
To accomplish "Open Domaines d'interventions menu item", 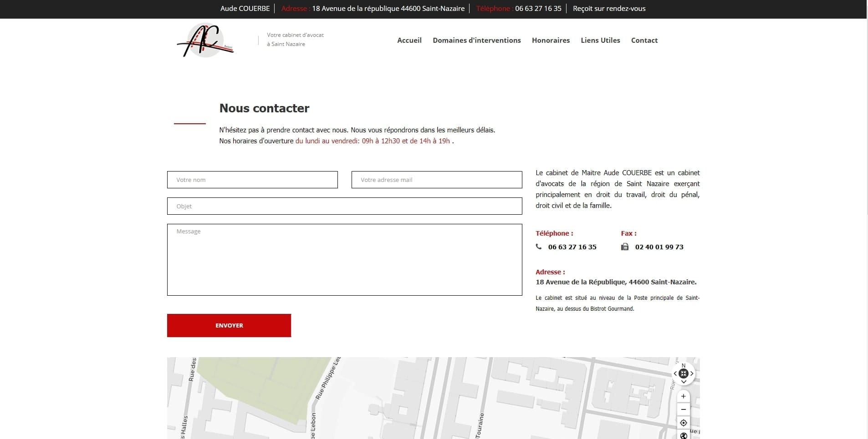I will click(x=477, y=40).
